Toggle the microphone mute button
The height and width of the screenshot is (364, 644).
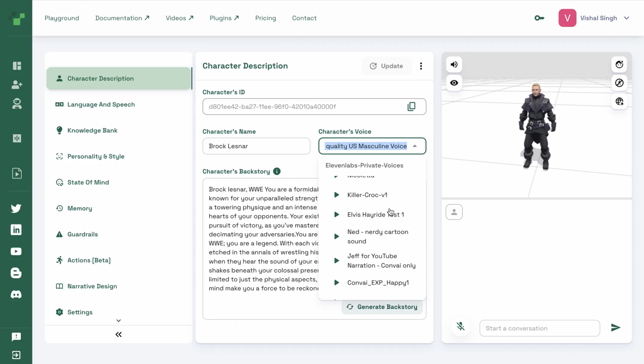tap(460, 326)
